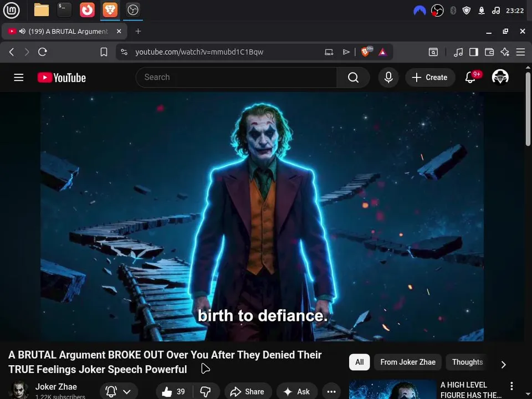Search with your voice microphone button
Image resolution: width=532 pixels, height=399 pixels.
point(388,78)
